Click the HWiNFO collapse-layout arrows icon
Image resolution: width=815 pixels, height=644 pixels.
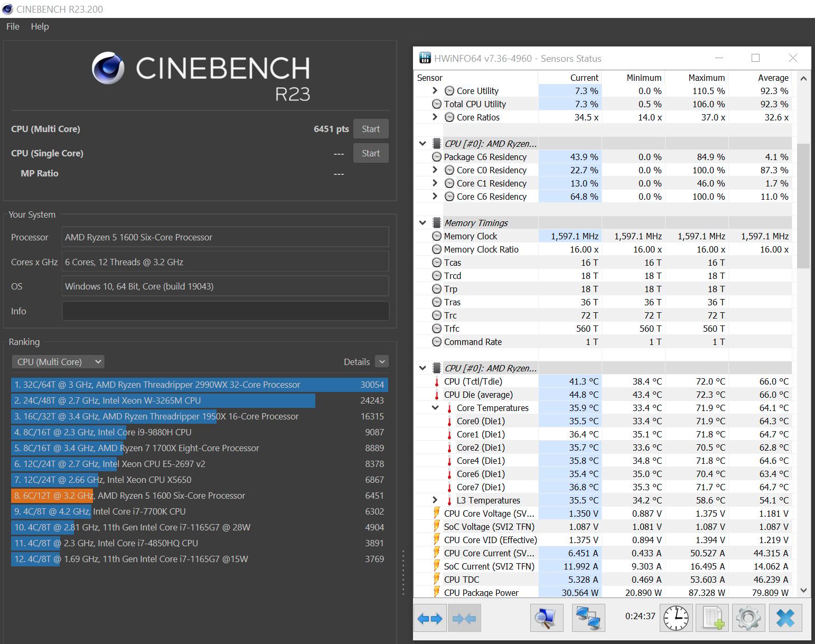(464, 618)
